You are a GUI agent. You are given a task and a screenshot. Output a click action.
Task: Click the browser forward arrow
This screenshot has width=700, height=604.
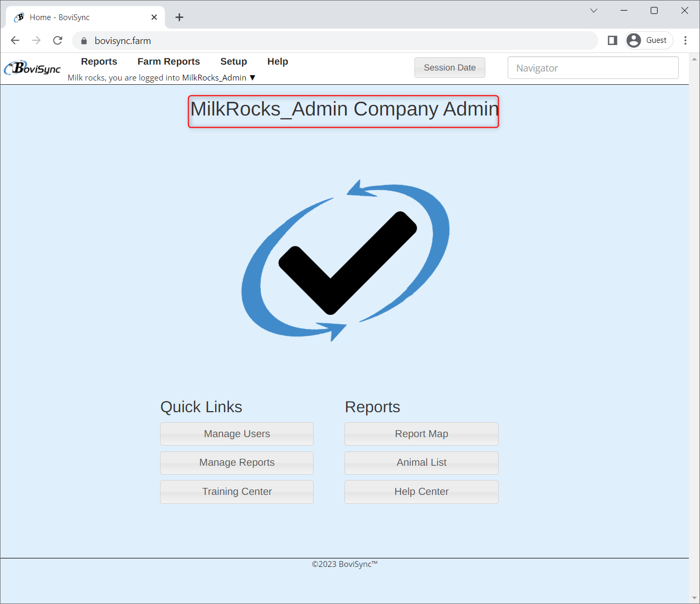36,40
